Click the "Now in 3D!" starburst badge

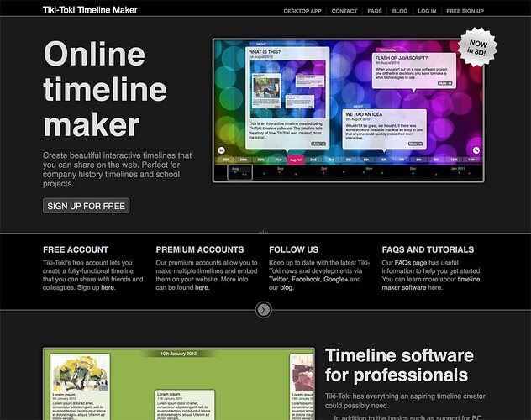[477, 47]
